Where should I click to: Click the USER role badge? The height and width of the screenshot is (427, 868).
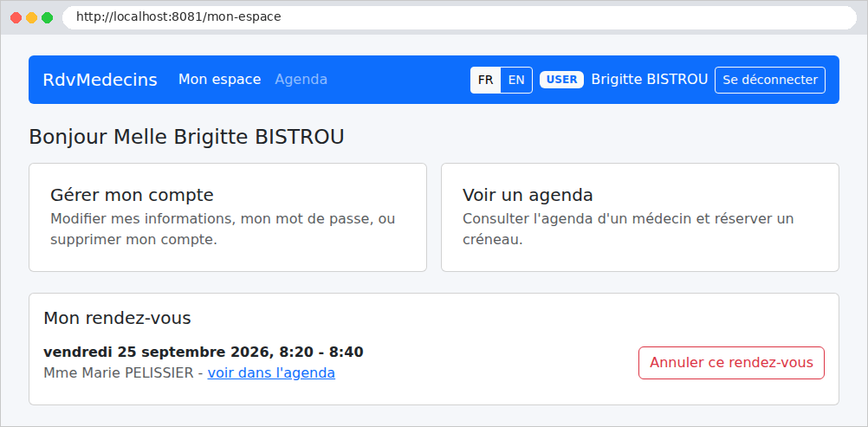pyautogui.click(x=561, y=79)
